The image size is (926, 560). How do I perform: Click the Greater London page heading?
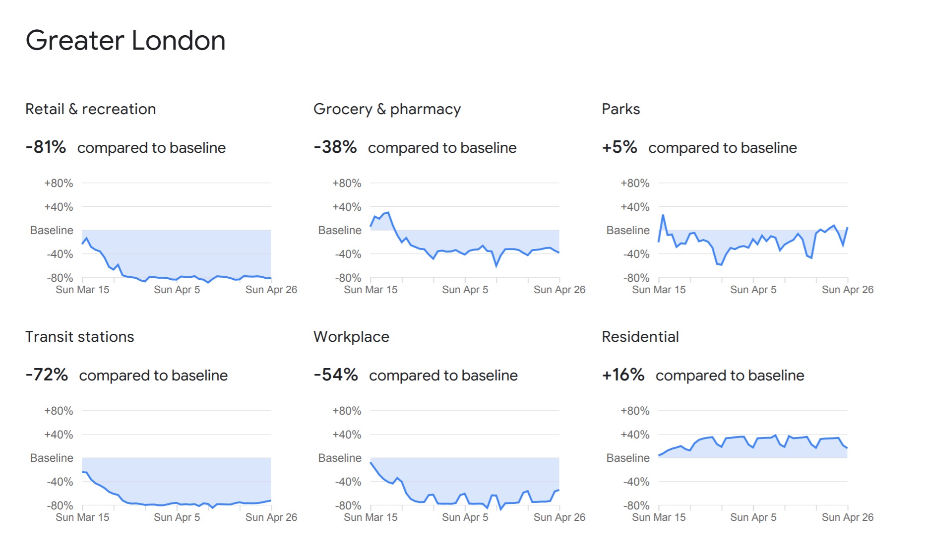(x=125, y=41)
